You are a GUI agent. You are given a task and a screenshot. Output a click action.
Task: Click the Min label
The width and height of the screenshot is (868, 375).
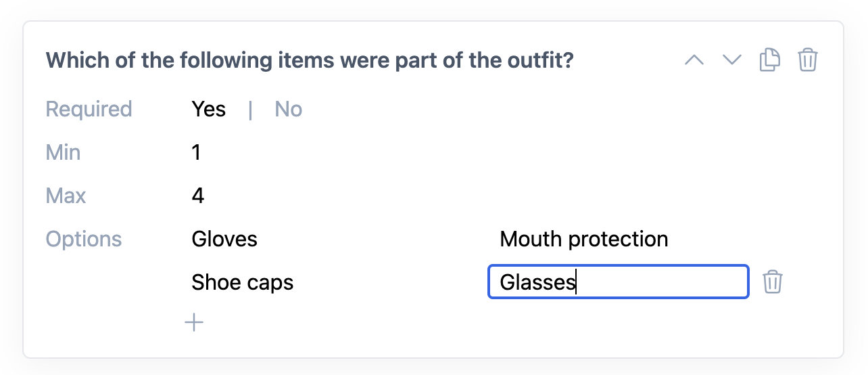63,152
